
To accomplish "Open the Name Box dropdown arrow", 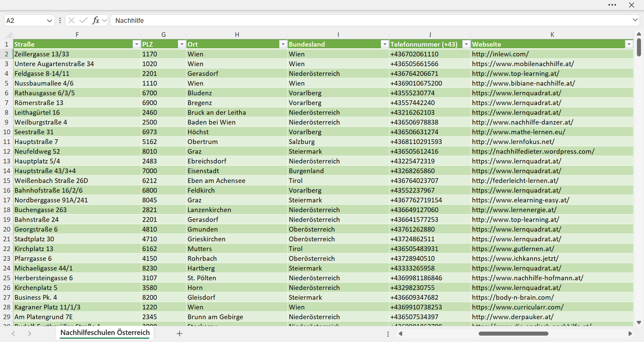I will pyautogui.click(x=49, y=21).
